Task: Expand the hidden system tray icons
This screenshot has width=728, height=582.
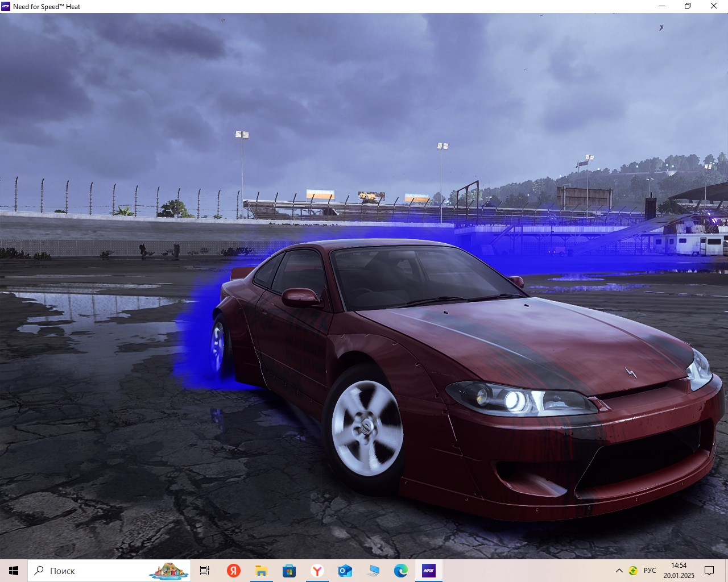Action: pos(619,571)
